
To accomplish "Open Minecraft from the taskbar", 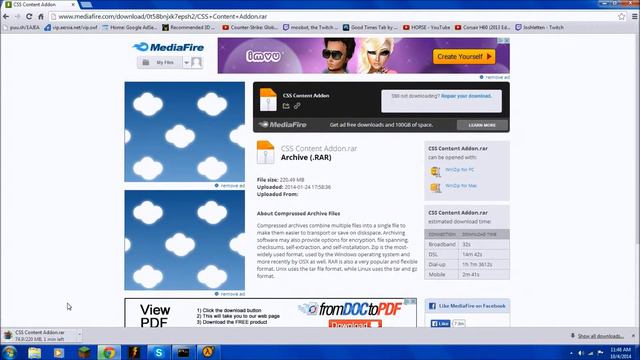I will point(84,352).
